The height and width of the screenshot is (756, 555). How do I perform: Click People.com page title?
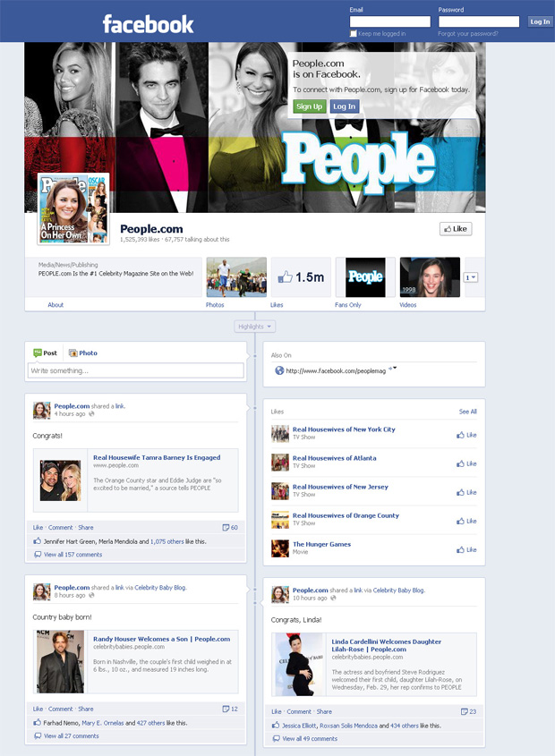pyautogui.click(x=151, y=229)
